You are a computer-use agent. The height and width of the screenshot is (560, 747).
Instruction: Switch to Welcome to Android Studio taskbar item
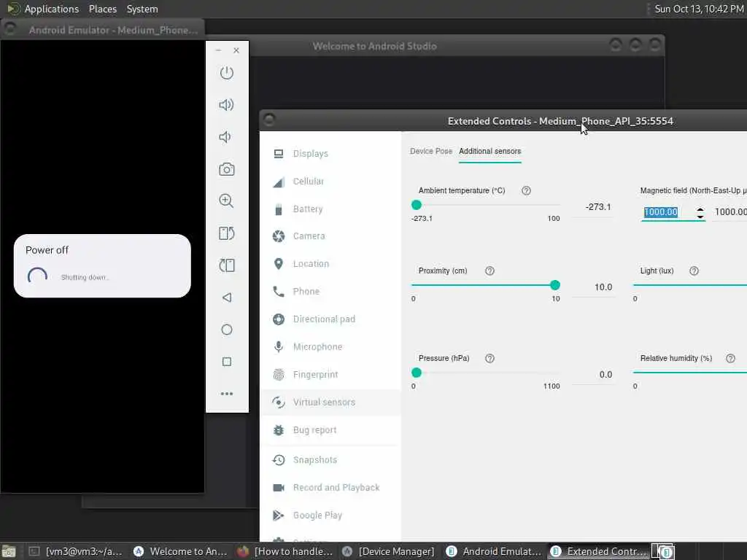[180, 551]
